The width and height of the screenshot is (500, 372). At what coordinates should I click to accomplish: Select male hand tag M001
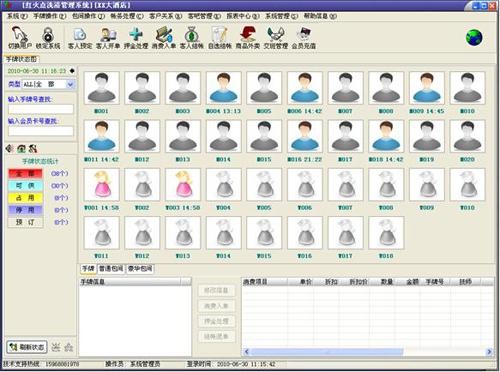(x=102, y=88)
